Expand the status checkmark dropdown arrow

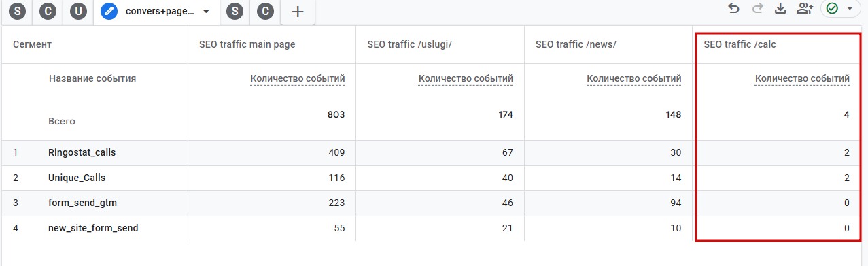tap(849, 9)
